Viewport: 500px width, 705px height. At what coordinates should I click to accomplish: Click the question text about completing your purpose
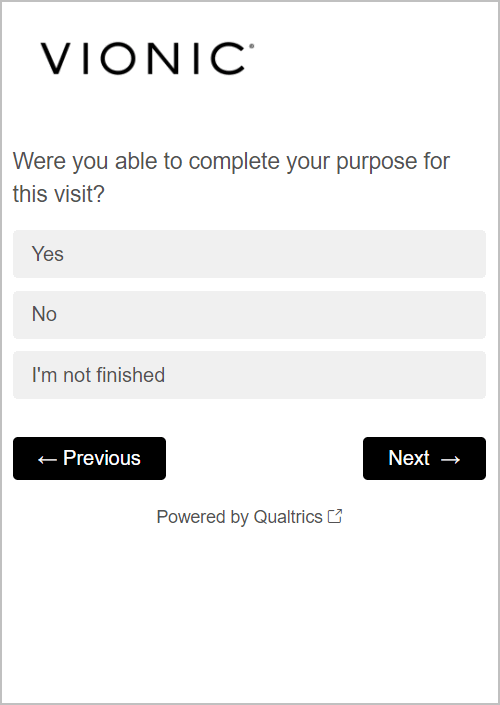[x=231, y=178]
